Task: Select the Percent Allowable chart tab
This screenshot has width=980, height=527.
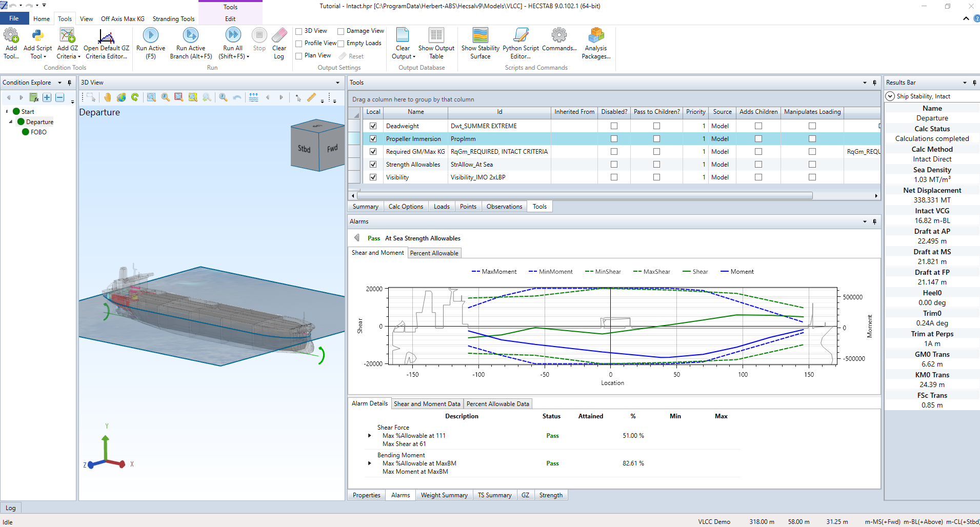Action: [x=434, y=253]
